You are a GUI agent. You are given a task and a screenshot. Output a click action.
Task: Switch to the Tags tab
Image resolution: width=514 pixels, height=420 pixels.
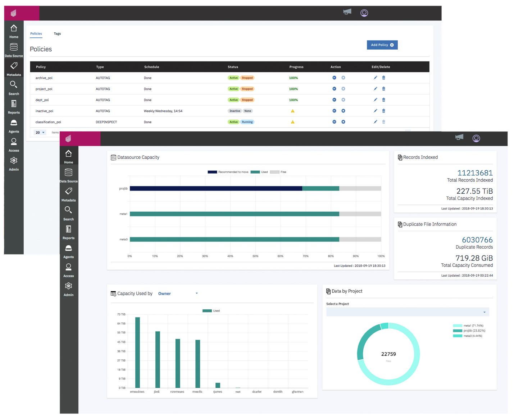pyautogui.click(x=57, y=34)
